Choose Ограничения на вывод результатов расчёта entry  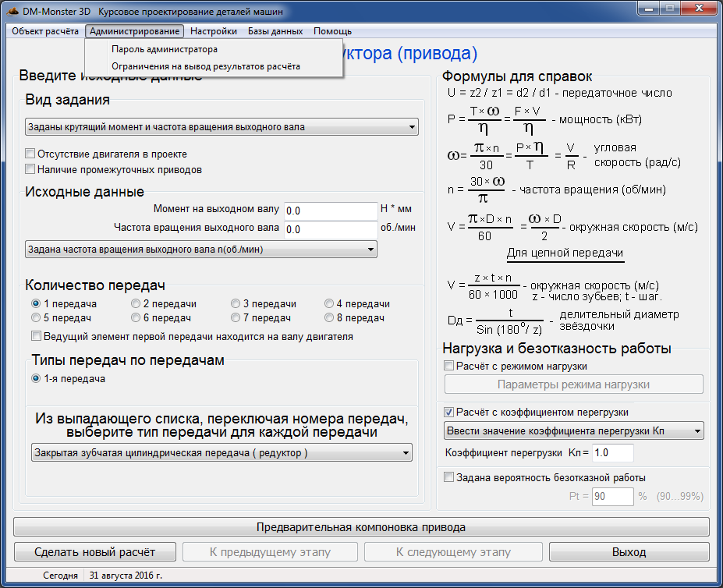pos(214,66)
